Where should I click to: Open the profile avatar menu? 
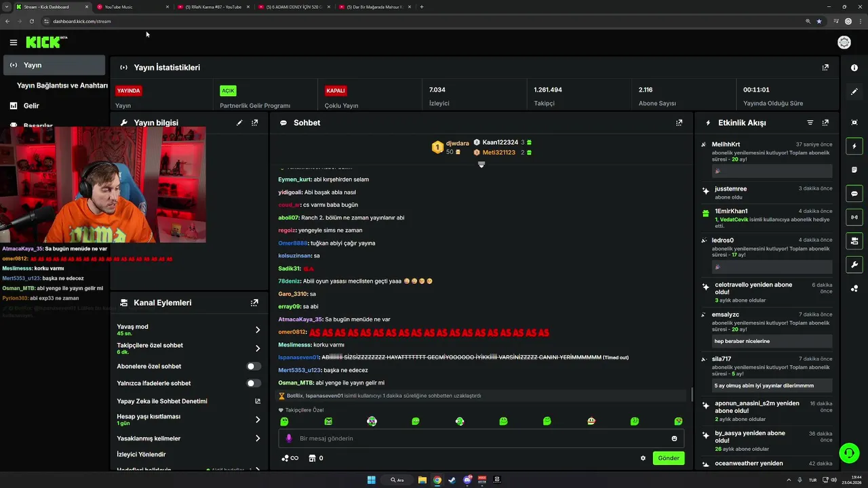844,43
